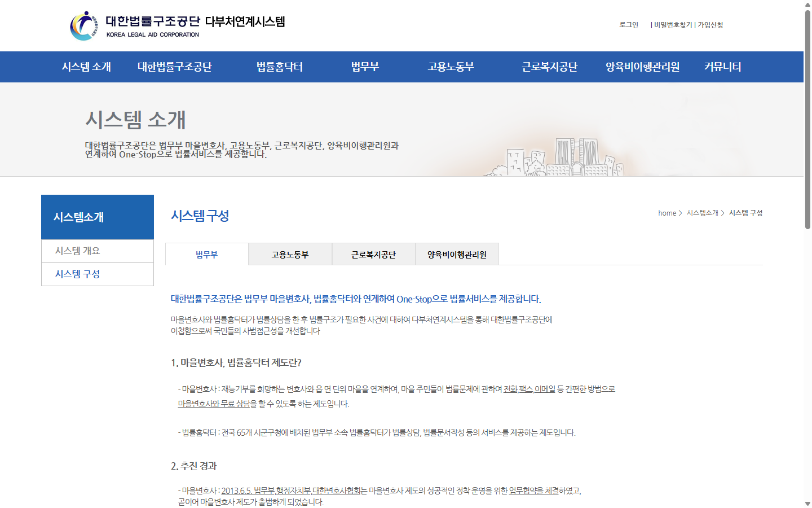Open the 시스템 소개 main menu
Image resolution: width=812 pixels, height=508 pixels.
click(x=86, y=67)
